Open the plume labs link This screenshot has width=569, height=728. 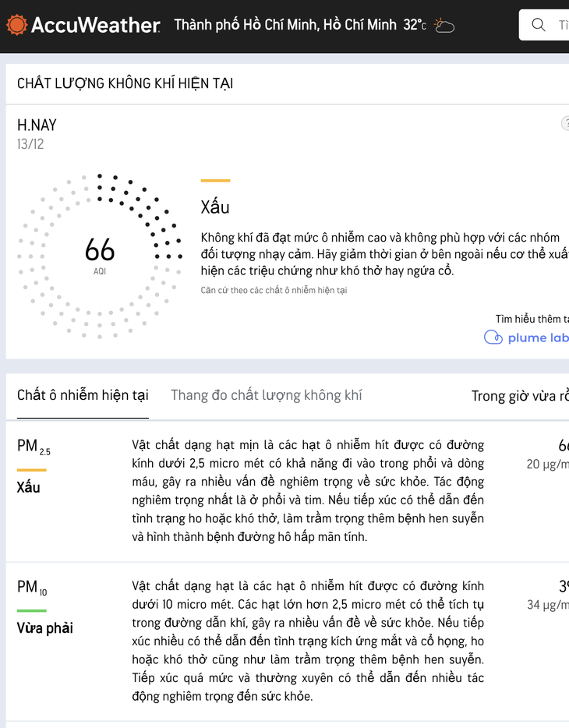[x=537, y=337]
